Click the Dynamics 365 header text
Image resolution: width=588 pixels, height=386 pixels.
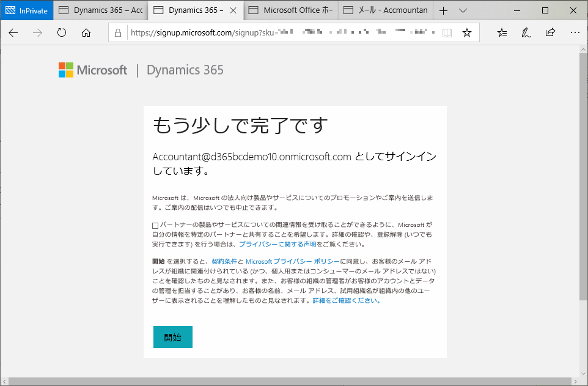[185, 70]
